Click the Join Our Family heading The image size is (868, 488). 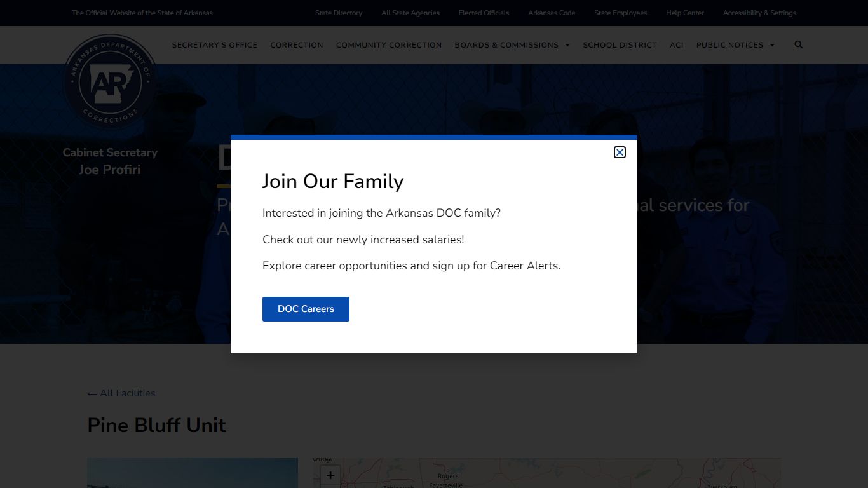coord(333,181)
